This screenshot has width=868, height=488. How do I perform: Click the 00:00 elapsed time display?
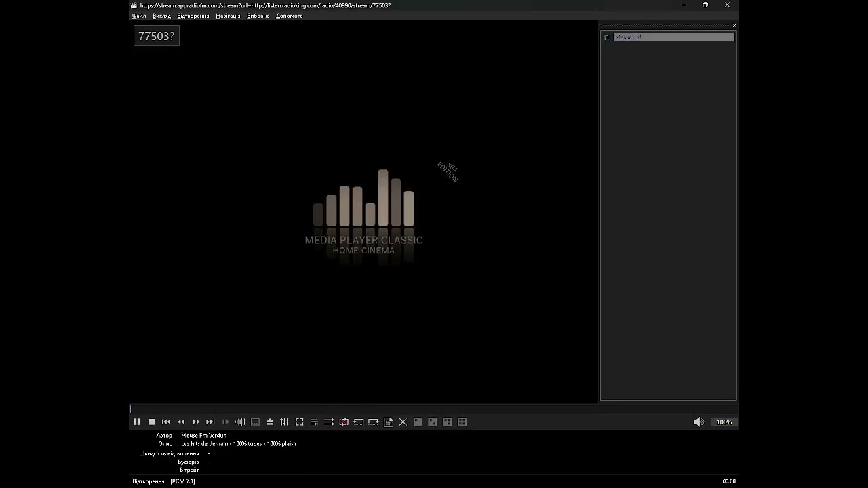click(729, 481)
